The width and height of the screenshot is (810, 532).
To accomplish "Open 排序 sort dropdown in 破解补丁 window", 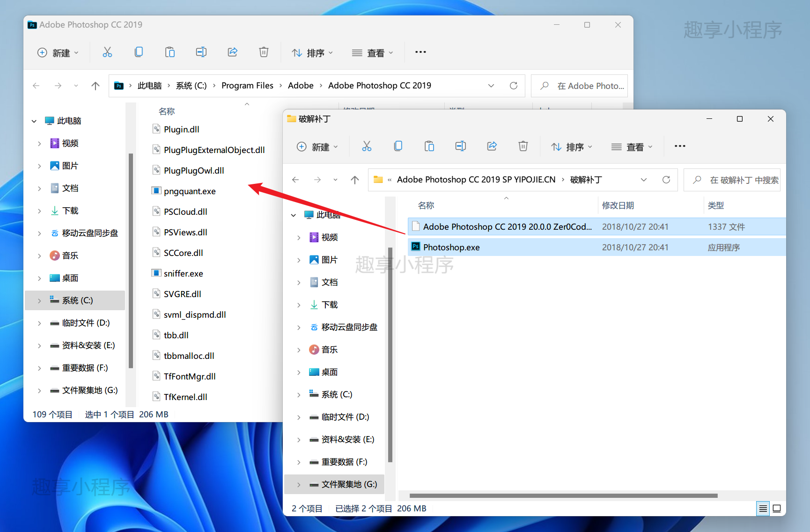I will coord(572,147).
